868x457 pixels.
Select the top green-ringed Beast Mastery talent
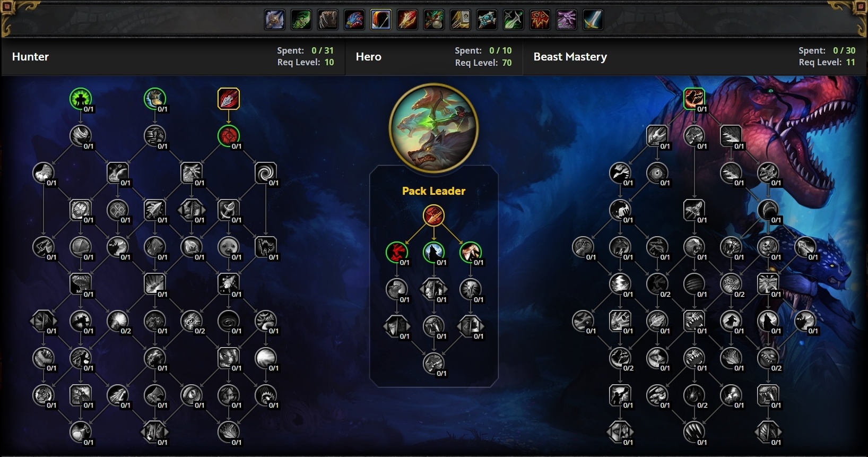click(694, 99)
